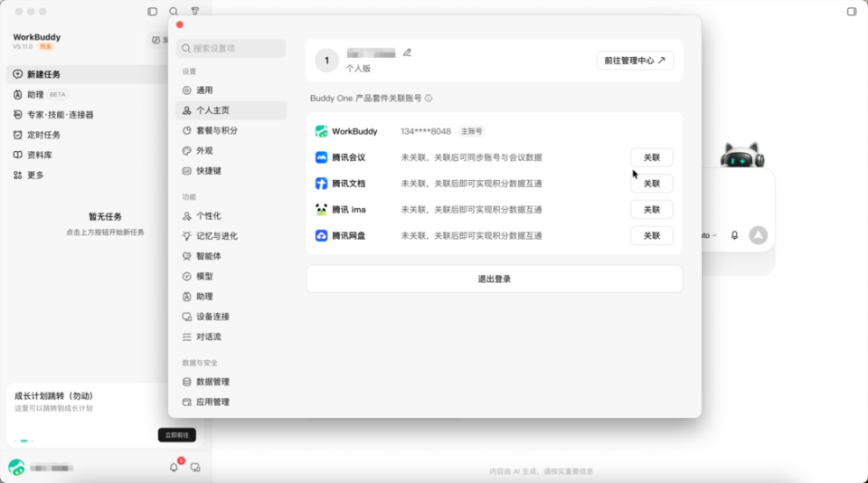Screen dimensions: 868x483
Task: Open 模型 settings
Action: pyautogui.click(x=231, y=277)
